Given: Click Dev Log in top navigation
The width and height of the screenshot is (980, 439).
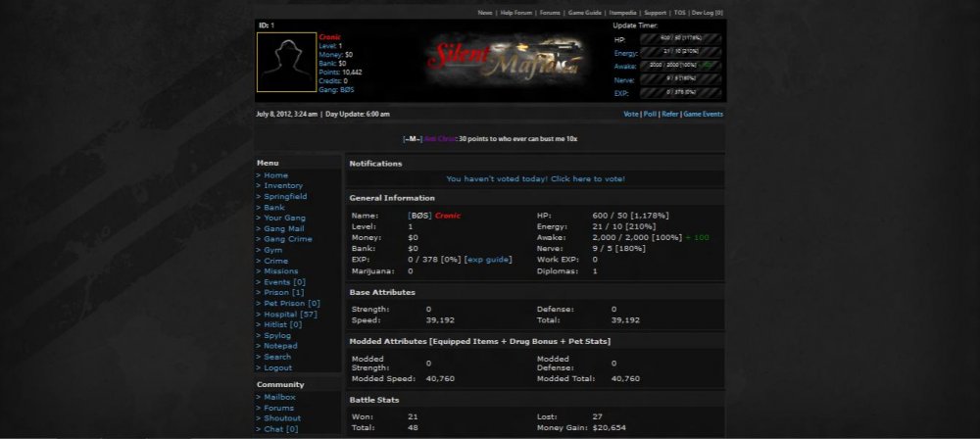Looking at the screenshot, I should [x=706, y=13].
